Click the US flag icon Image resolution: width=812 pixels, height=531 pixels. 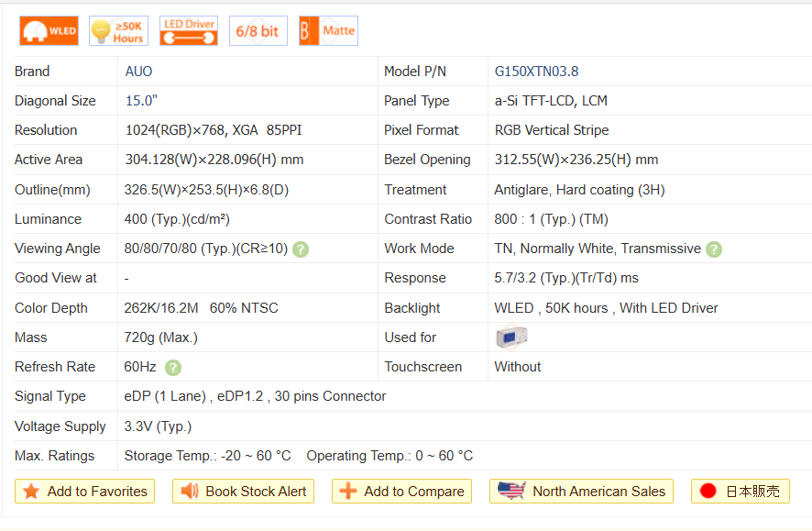[x=511, y=492]
